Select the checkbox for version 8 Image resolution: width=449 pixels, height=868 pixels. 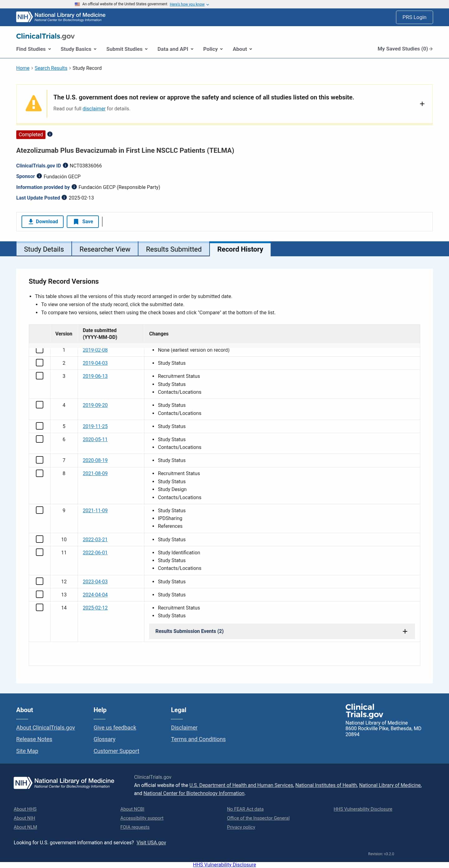(x=39, y=473)
